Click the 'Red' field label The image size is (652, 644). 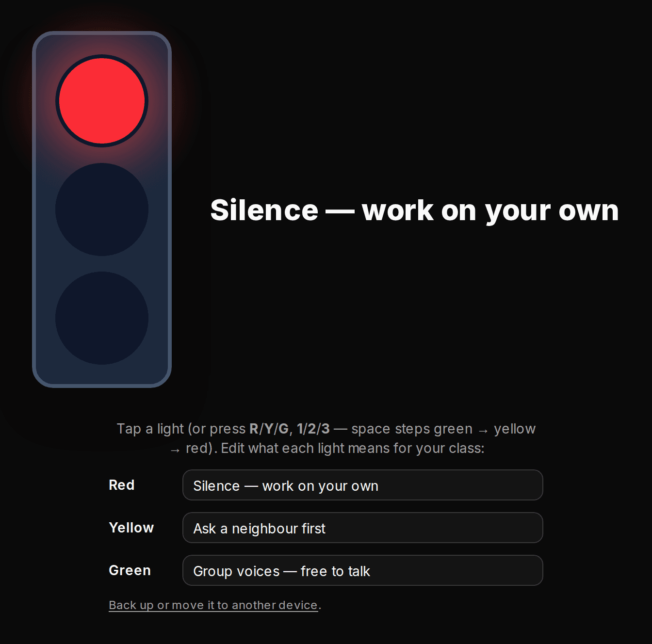pyautogui.click(x=122, y=485)
